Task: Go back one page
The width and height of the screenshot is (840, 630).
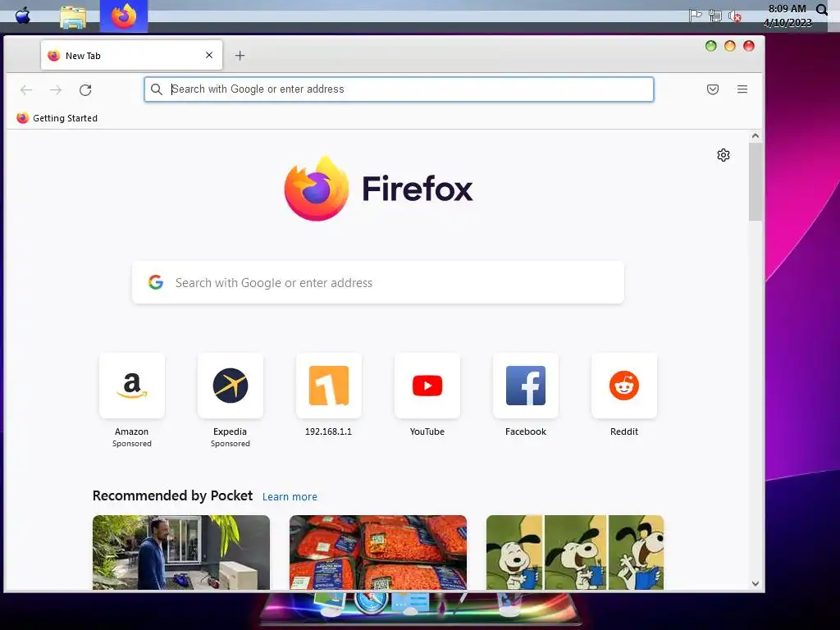Action: (26, 89)
